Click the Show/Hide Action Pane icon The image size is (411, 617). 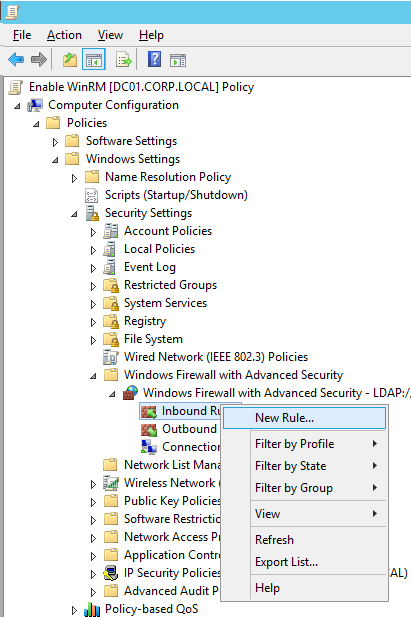(x=178, y=60)
